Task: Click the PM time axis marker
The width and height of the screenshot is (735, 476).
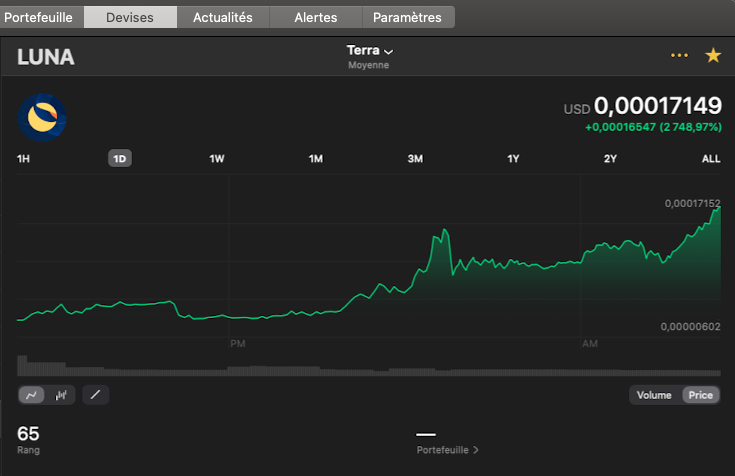Action: [x=238, y=344]
